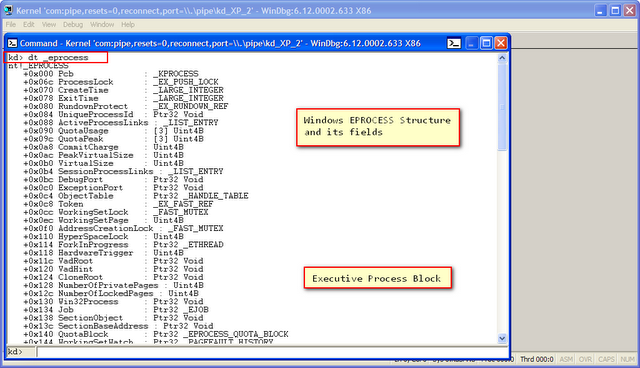Minimize the Command sub-window
640x368 pixels.
tap(471, 43)
